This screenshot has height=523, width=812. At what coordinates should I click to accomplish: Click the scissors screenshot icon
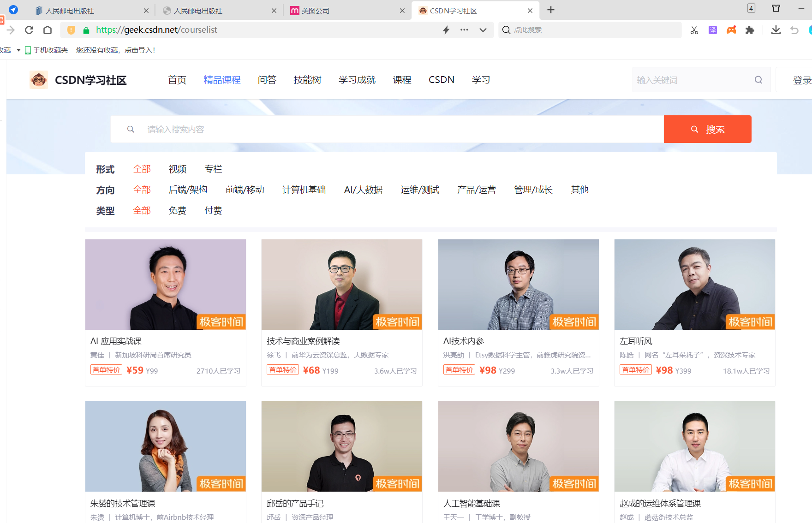click(694, 30)
